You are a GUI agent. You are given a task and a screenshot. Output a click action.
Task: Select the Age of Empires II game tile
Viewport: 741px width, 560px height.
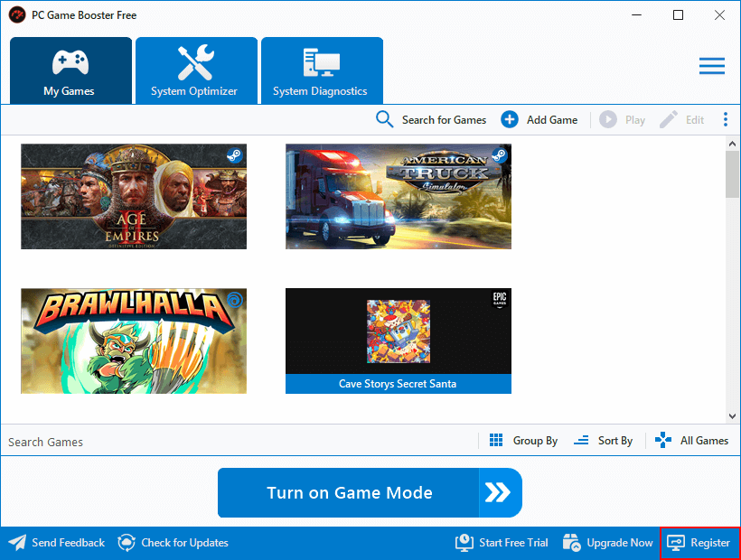point(134,196)
